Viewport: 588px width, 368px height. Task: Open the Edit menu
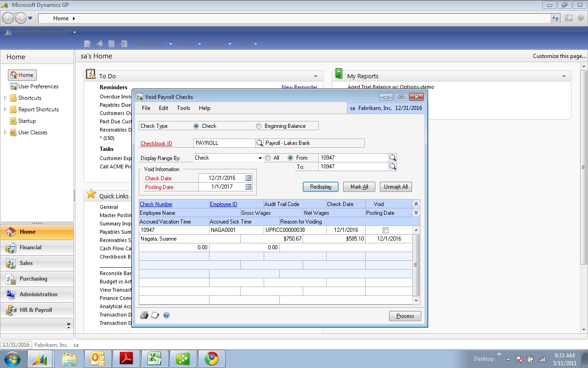pyautogui.click(x=163, y=108)
